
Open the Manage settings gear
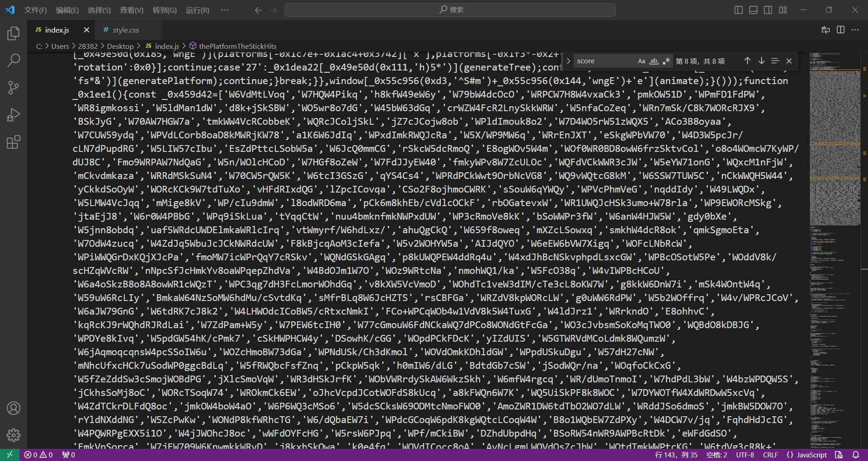click(14, 435)
